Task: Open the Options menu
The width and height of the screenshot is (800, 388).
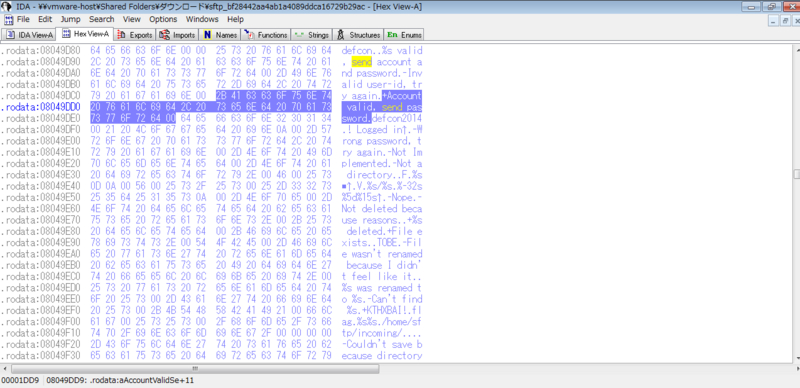Action: coord(163,19)
